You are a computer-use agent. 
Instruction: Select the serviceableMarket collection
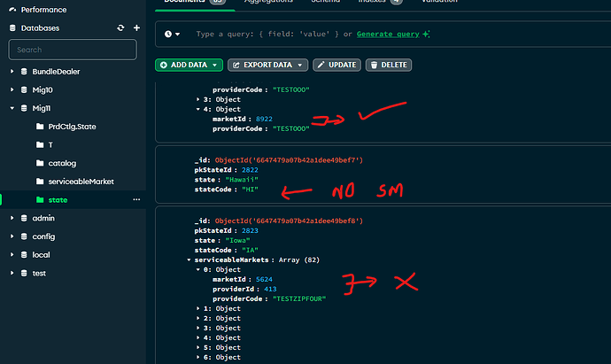[x=85, y=182]
